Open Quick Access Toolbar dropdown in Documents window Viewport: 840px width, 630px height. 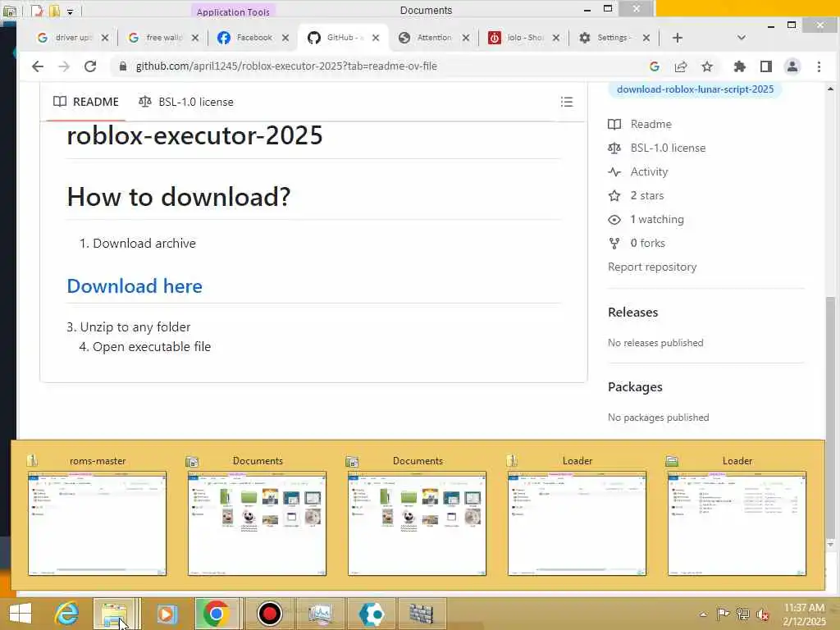click(x=70, y=11)
